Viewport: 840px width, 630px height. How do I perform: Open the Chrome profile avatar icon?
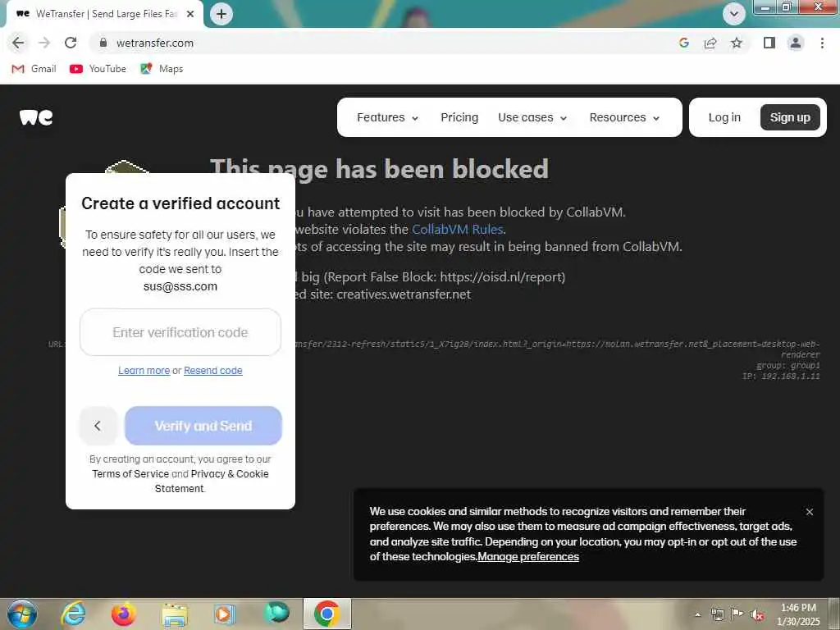pyautogui.click(x=796, y=43)
